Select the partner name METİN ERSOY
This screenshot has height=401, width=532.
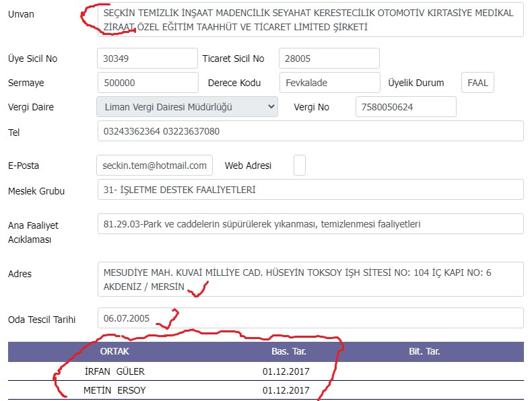[114, 390]
